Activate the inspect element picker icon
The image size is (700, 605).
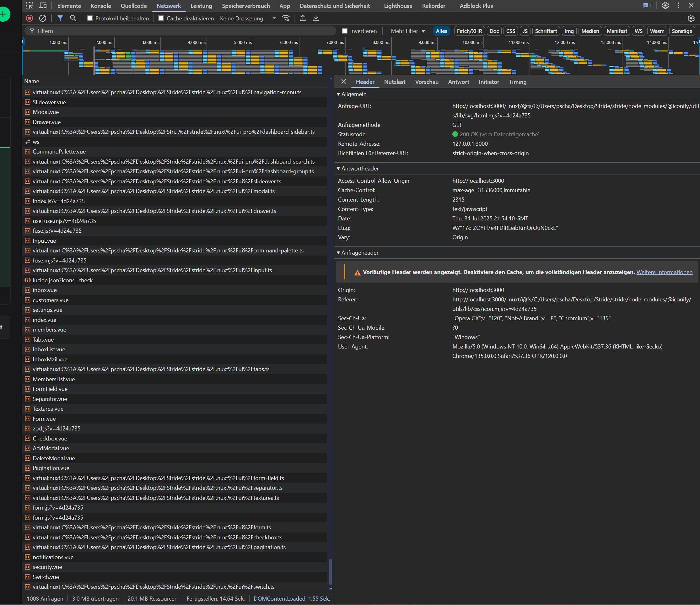pos(30,6)
